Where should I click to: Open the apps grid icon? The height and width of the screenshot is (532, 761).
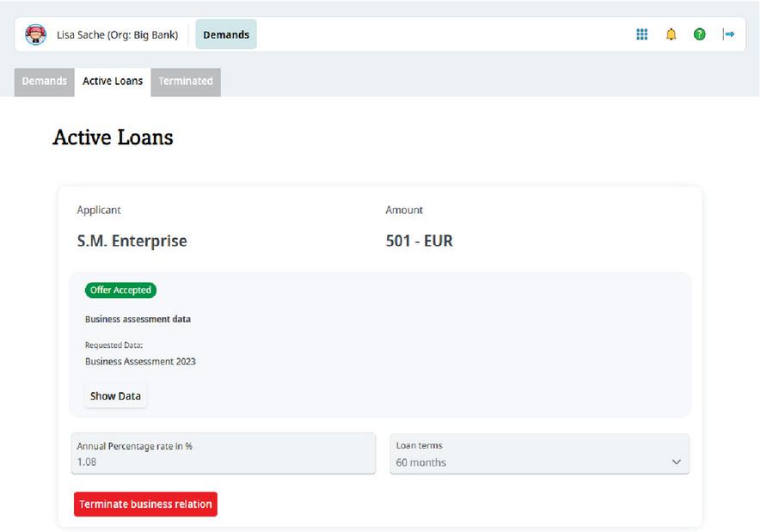point(641,34)
